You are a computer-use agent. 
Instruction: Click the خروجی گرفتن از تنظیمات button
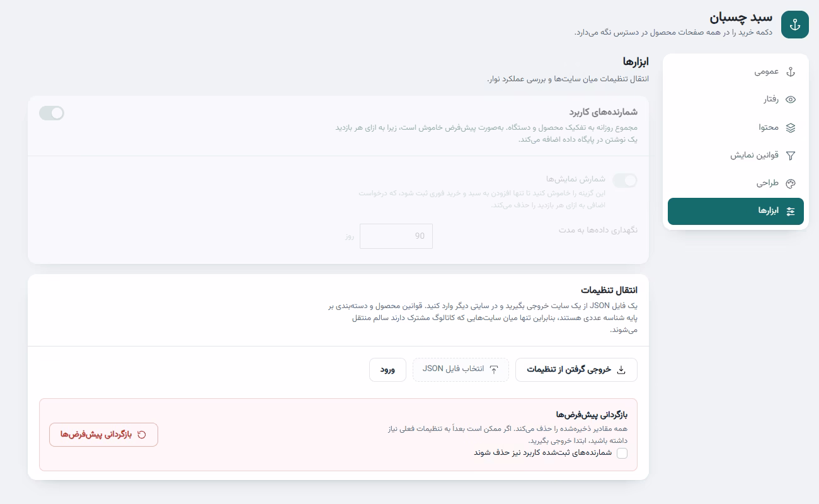tap(576, 370)
